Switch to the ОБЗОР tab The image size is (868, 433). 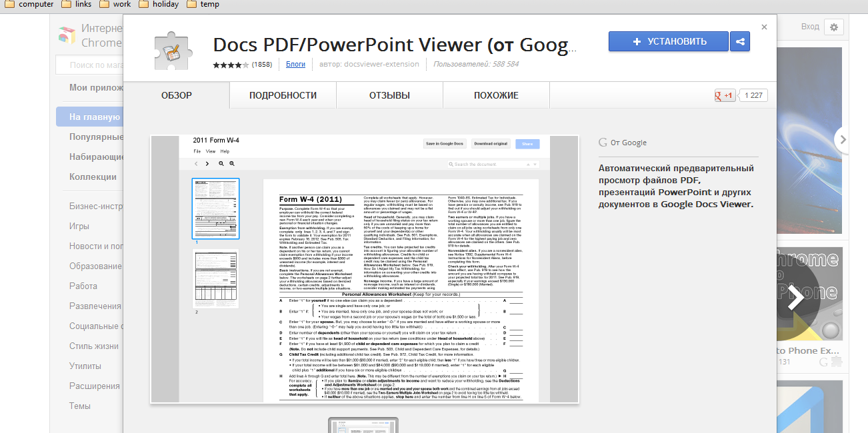click(177, 95)
